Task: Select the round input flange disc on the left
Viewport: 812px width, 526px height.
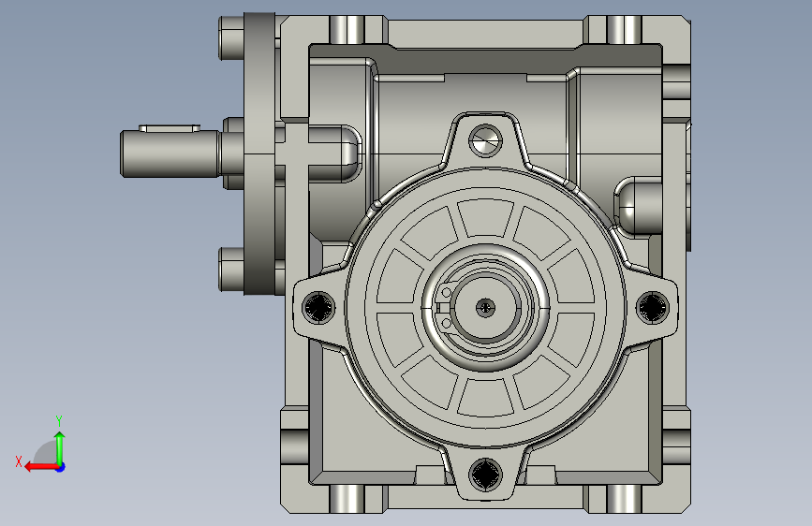Action: [x=259, y=153]
